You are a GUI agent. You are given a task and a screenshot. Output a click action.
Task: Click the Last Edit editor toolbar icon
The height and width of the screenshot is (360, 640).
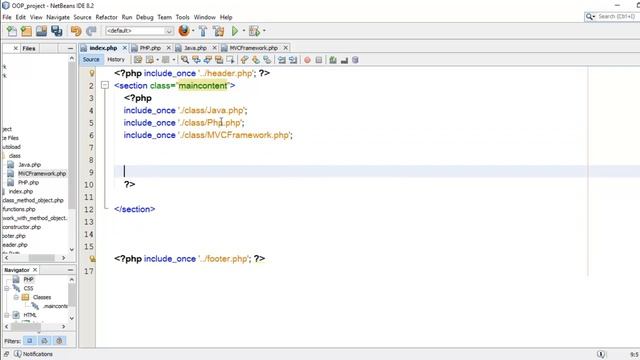tap(138, 60)
